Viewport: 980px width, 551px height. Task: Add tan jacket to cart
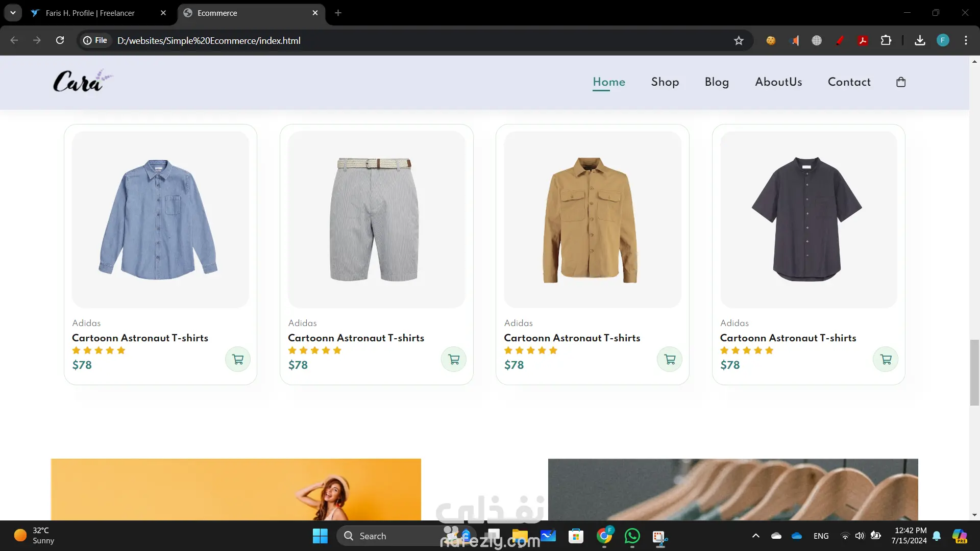click(x=670, y=359)
